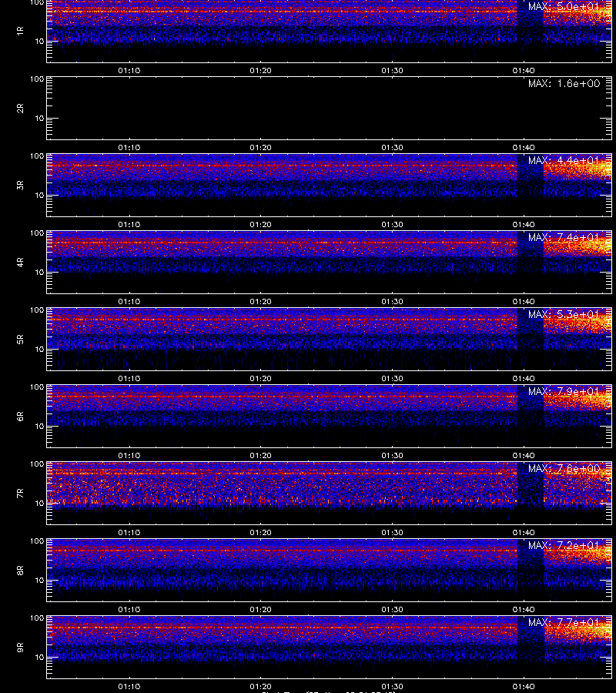Select the 'MAX: 7.2e+01' readout
The height and width of the screenshot is (693, 616).
[x=564, y=545]
